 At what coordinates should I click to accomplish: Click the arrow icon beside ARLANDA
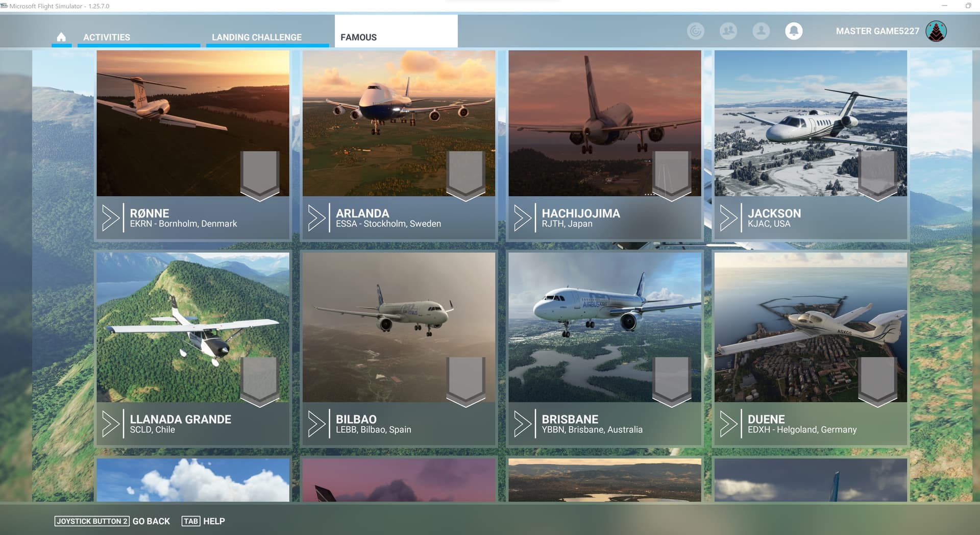[316, 218]
